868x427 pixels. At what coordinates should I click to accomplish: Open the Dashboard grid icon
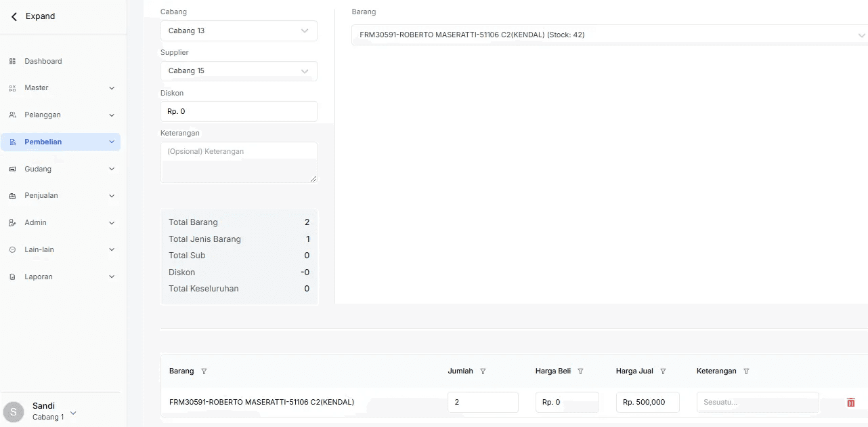[x=12, y=61]
